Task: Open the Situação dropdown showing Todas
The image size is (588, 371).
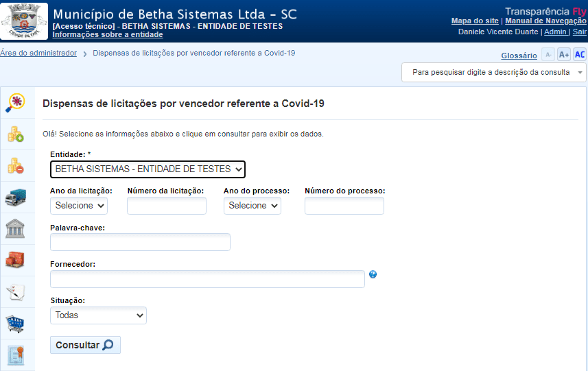Action: [x=98, y=315]
